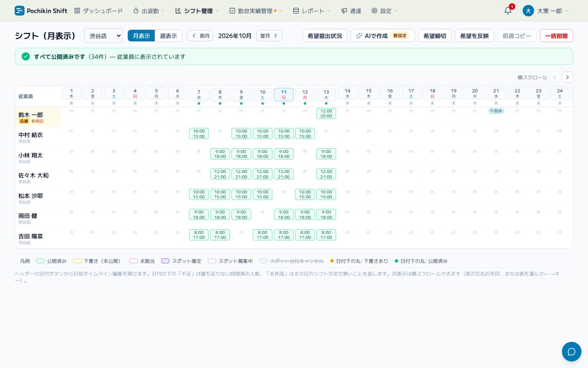Click the Pochikin Shift logo
This screenshot has height=368, width=588.
[41, 11]
